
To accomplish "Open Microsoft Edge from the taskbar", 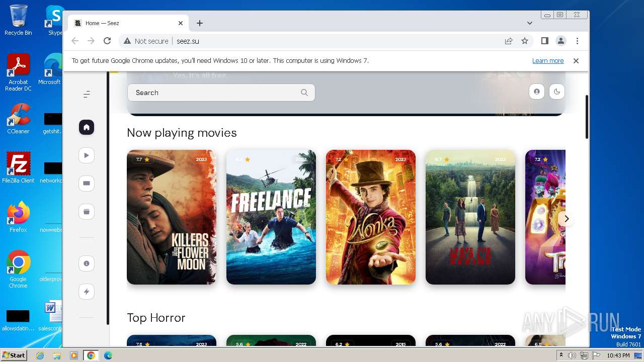I will point(108,355).
